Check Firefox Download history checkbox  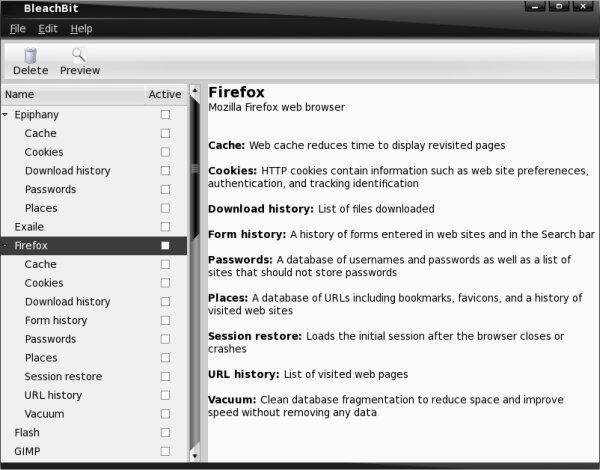click(165, 302)
